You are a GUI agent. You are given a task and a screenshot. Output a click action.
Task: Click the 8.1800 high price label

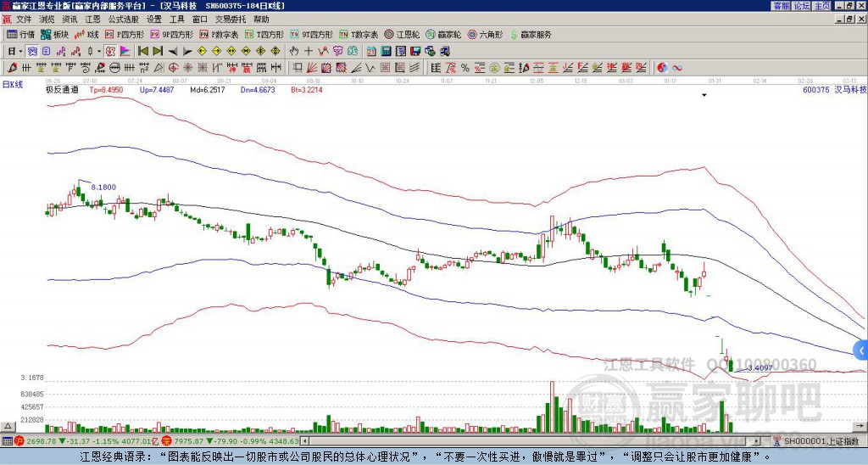pos(103,188)
